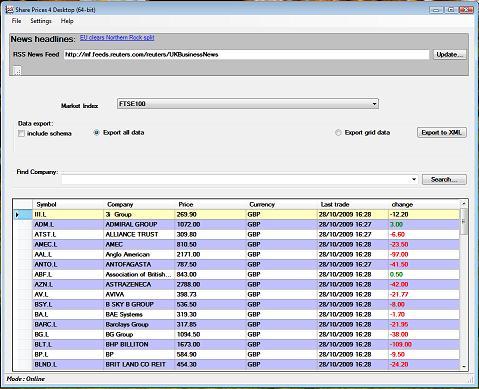Image resolution: width=479 pixels, height=389 pixels.
Task: Click the 2171.00 price cell
Action: click(x=210, y=255)
